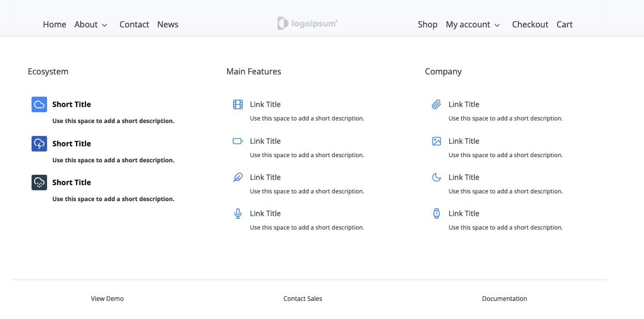This screenshot has height=319, width=644.
Task: Open the Shop menu item
Action: 427,24
